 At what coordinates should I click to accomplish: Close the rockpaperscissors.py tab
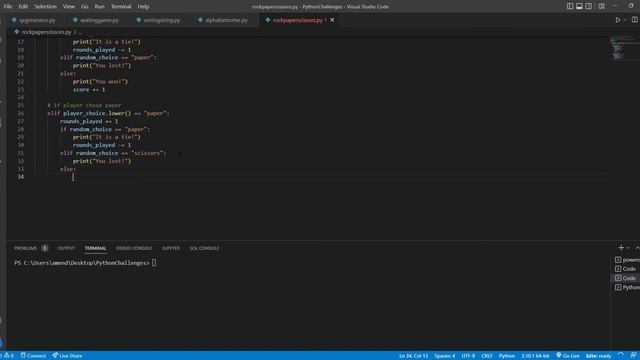coord(332,20)
